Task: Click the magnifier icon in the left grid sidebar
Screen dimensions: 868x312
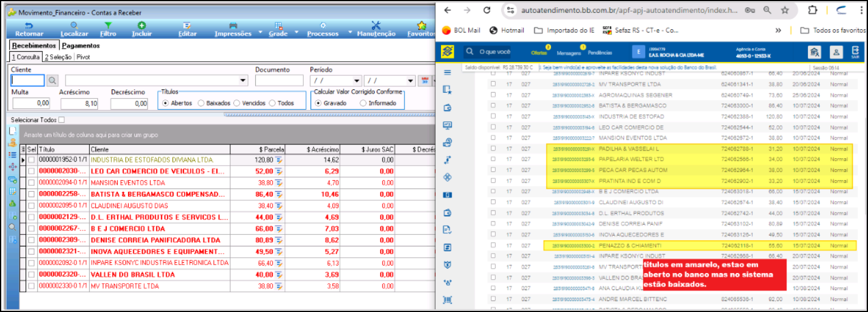Action: tap(12, 226)
